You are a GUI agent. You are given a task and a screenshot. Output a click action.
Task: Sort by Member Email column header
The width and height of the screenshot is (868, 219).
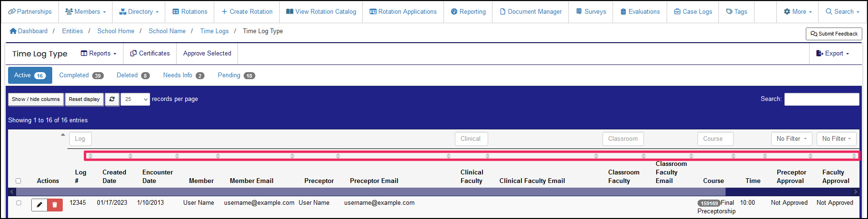pos(252,181)
